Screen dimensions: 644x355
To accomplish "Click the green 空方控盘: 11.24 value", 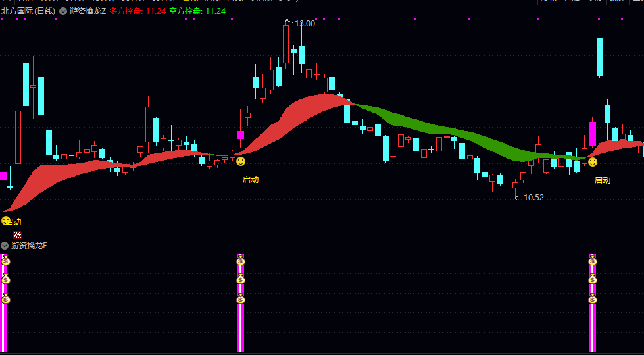I will pos(197,11).
